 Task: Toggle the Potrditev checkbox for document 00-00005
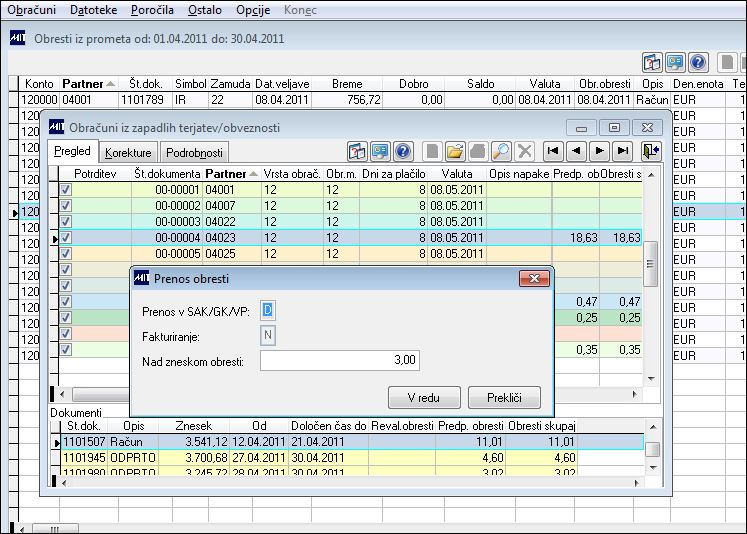[65, 253]
